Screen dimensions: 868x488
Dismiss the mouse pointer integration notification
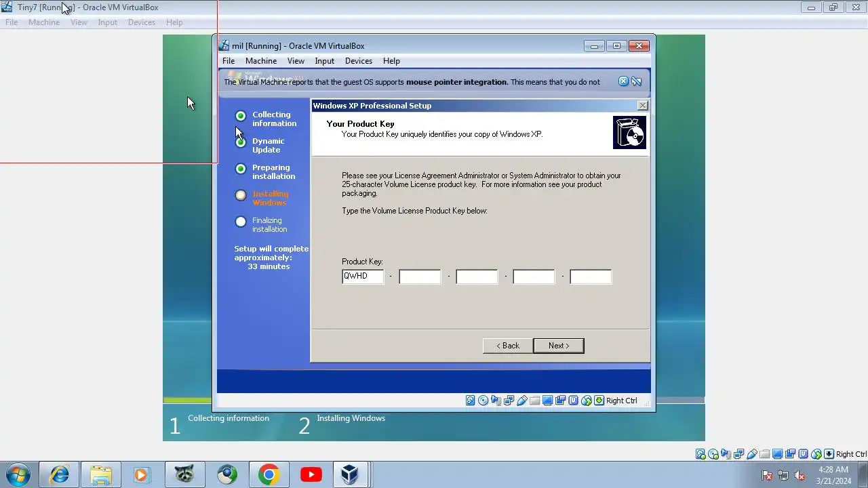pos(623,81)
